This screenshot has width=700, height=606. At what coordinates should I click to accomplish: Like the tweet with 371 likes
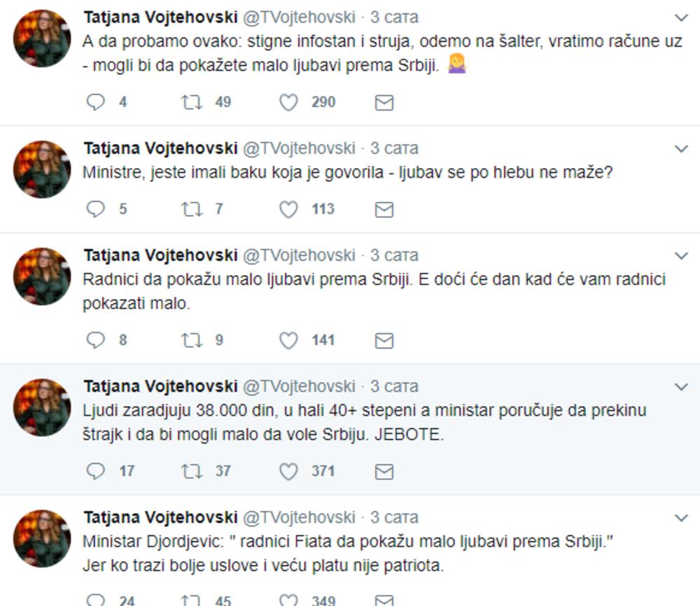pos(288,472)
